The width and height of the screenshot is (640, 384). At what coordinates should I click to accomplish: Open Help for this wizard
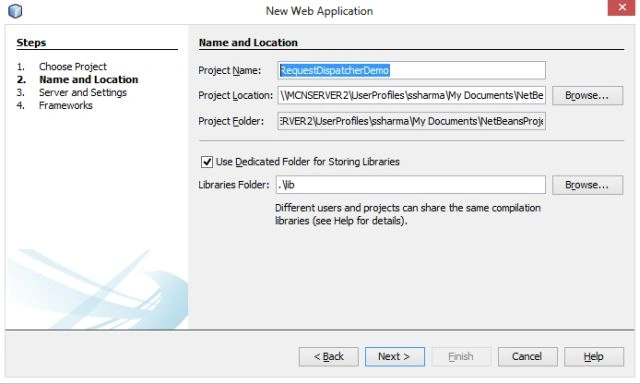tap(594, 357)
